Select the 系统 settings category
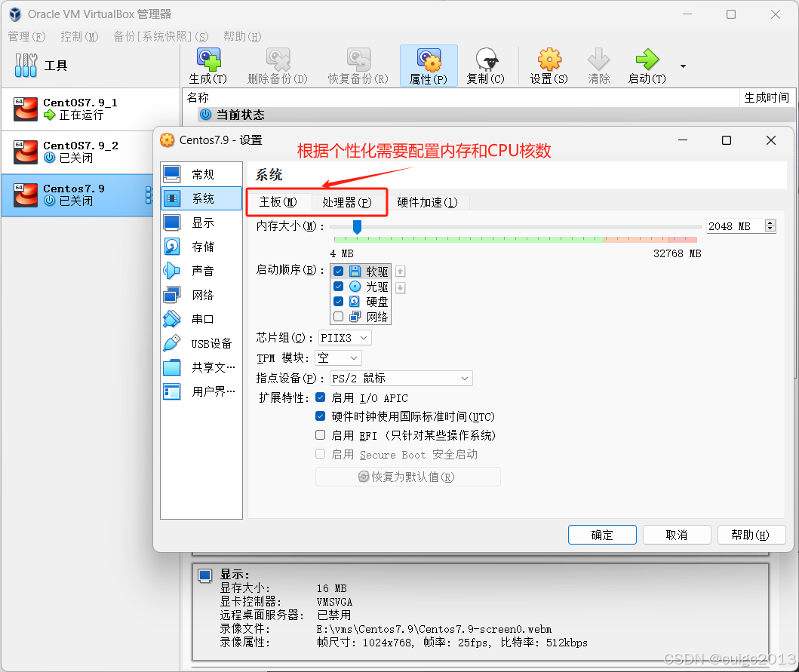Viewport: 799px width, 672px height. [x=201, y=198]
